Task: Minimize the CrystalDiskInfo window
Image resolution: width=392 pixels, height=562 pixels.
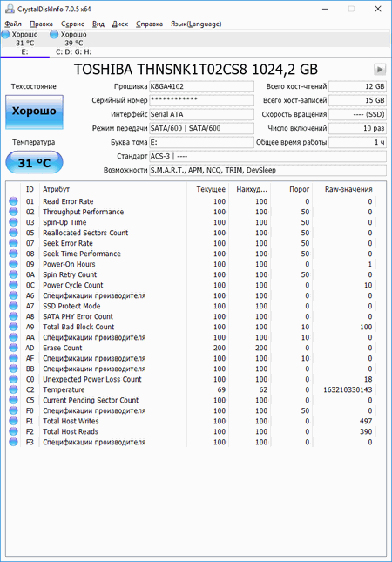Action: click(325, 9)
